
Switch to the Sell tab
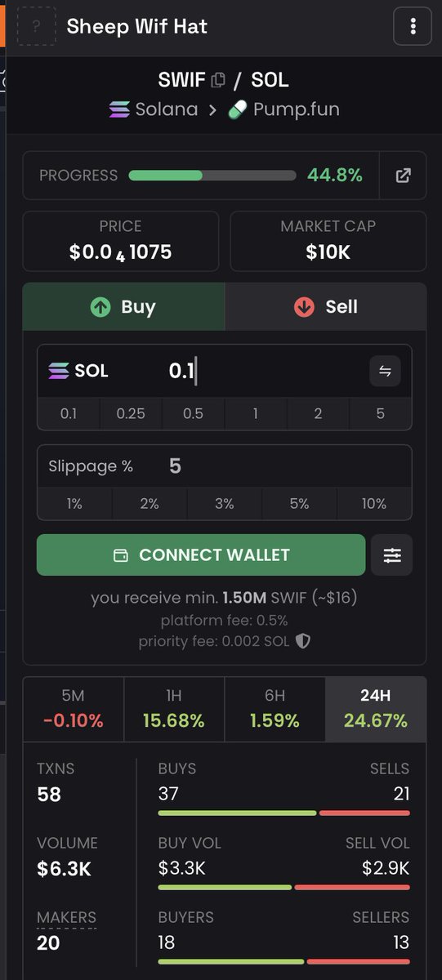click(326, 306)
